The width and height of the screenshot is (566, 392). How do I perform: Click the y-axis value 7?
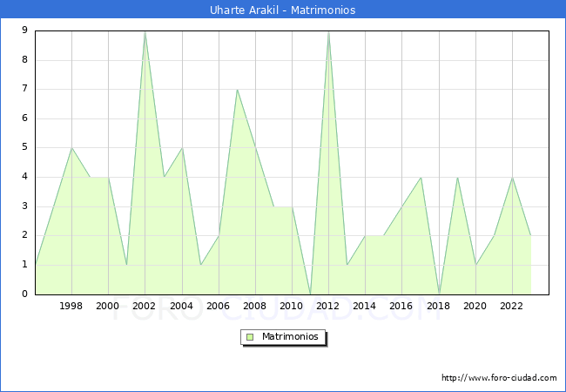click(x=24, y=89)
